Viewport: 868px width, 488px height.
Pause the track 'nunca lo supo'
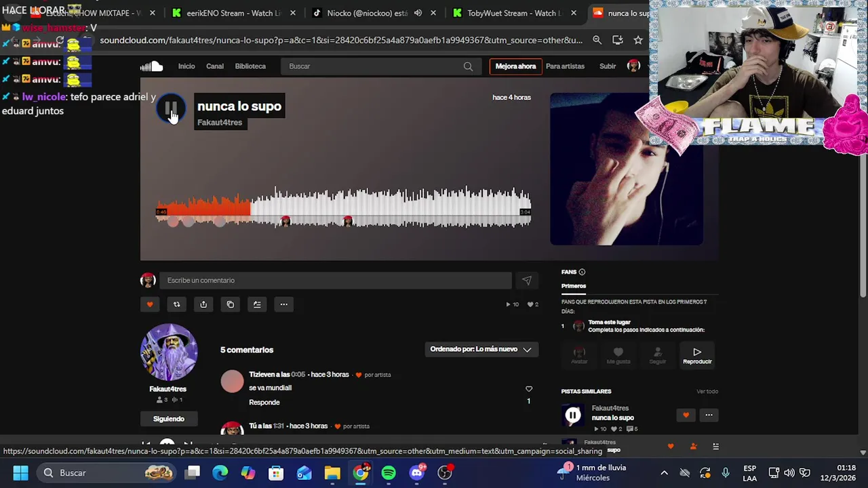click(171, 108)
